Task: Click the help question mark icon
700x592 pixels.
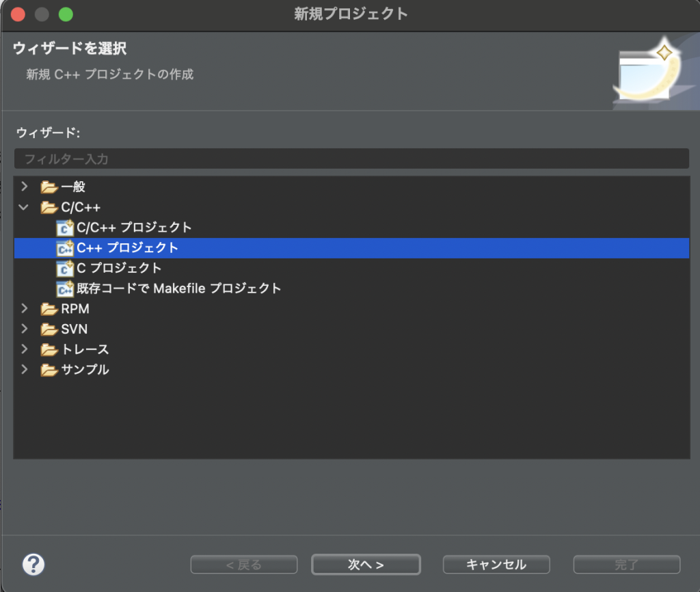Action: point(33,564)
